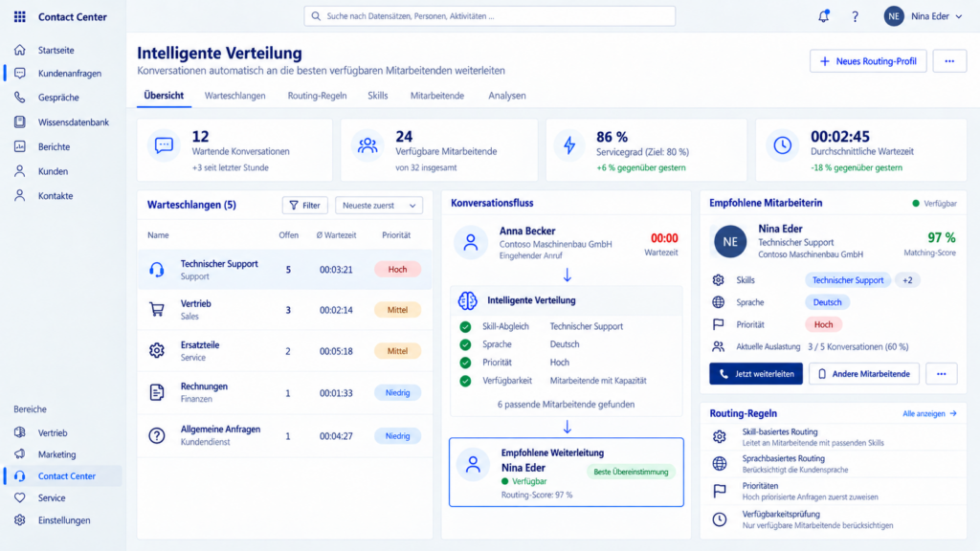This screenshot has width=980, height=551.
Task: Click the Beste Übereinstimmung badge
Action: click(x=631, y=472)
